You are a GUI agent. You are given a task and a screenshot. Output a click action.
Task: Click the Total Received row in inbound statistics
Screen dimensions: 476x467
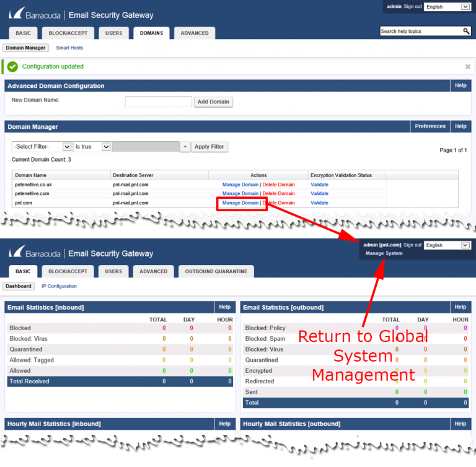[120, 382]
